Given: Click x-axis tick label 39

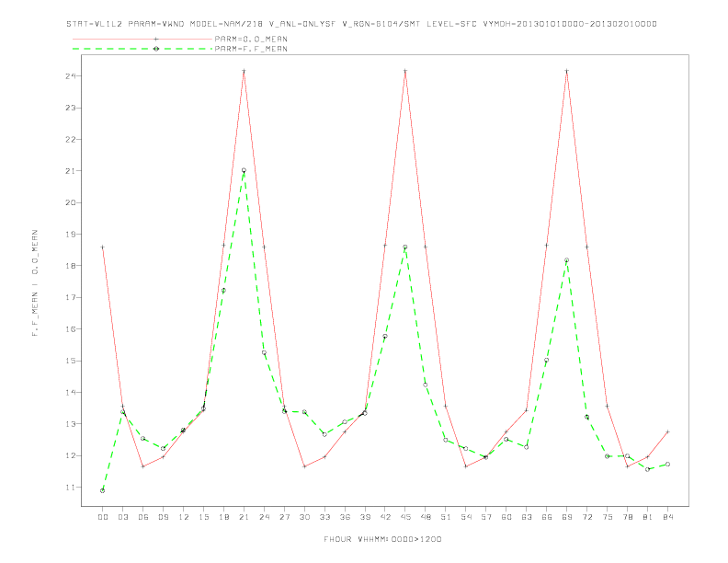Looking at the screenshot, I should coord(365,517).
